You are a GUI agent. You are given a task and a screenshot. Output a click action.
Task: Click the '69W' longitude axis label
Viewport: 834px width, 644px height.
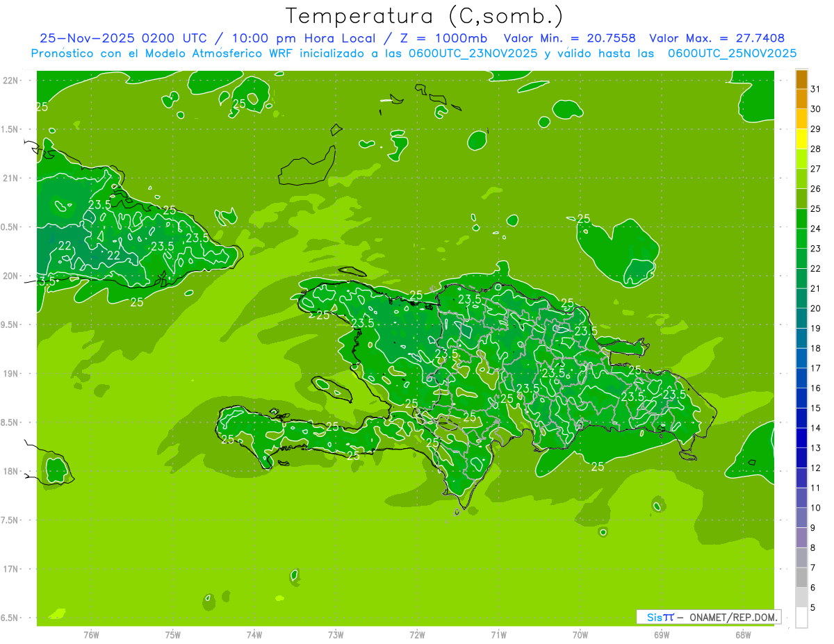(662, 634)
